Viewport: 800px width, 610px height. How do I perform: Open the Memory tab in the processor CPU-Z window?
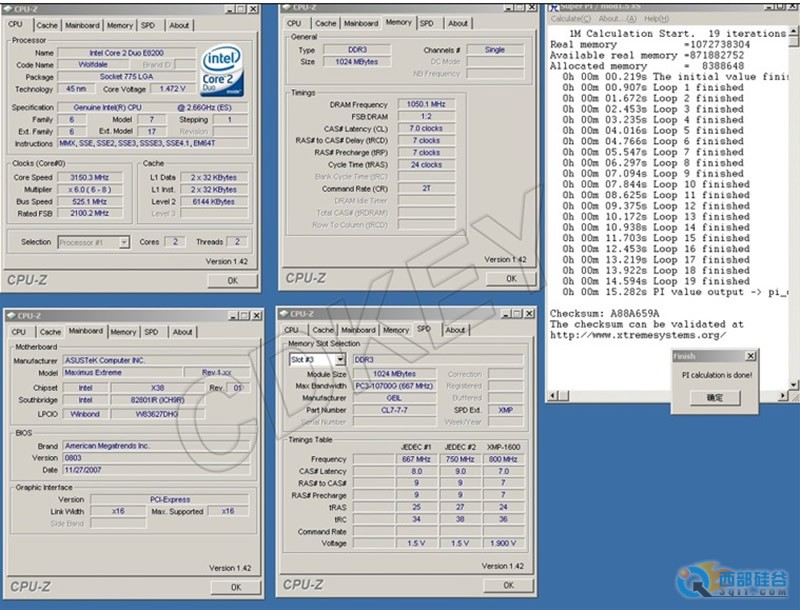pyautogui.click(x=120, y=25)
